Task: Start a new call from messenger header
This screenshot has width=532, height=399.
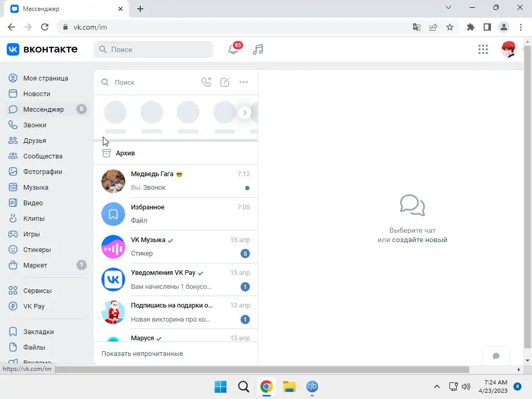Action: pyautogui.click(x=206, y=82)
